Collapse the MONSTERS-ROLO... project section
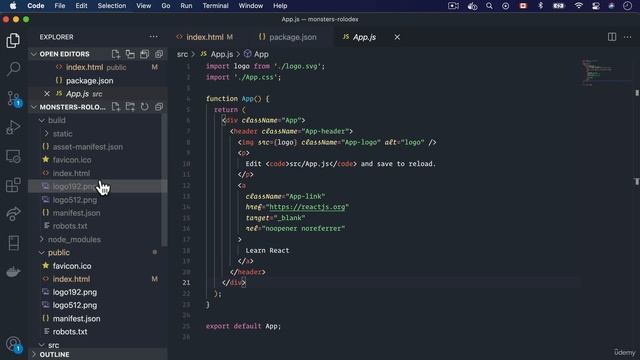The width and height of the screenshot is (640, 360). (x=34, y=107)
